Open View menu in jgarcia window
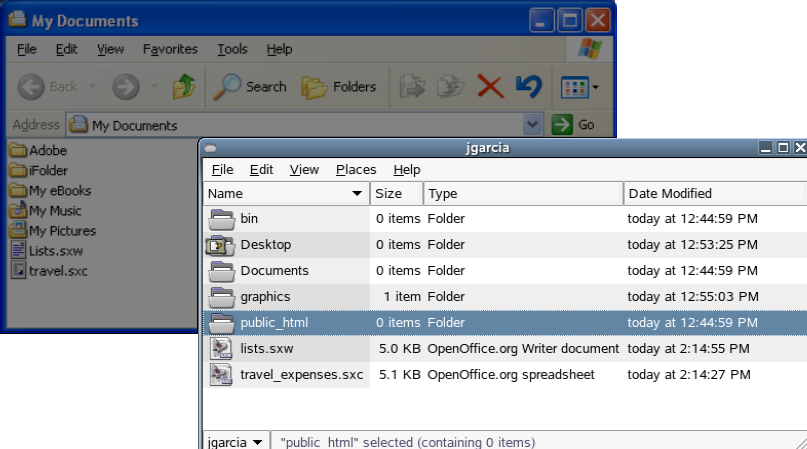807x449 pixels. 304,169
